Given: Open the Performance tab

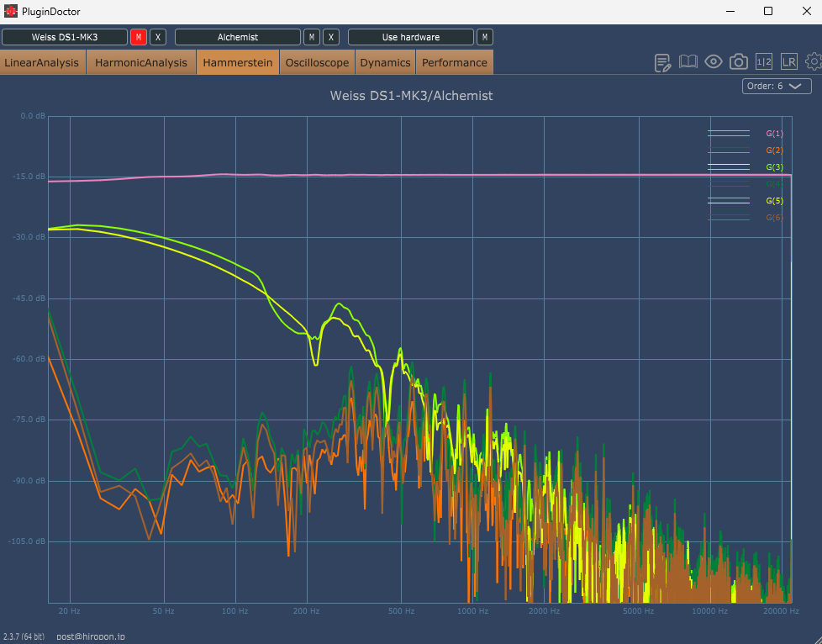Looking at the screenshot, I should pos(455,62).
